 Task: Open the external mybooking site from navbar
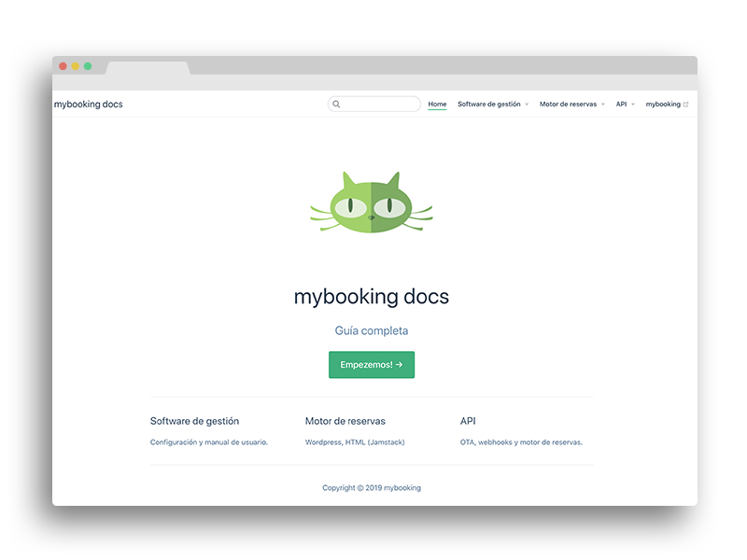pyautogui.click(x=665, y=104)
